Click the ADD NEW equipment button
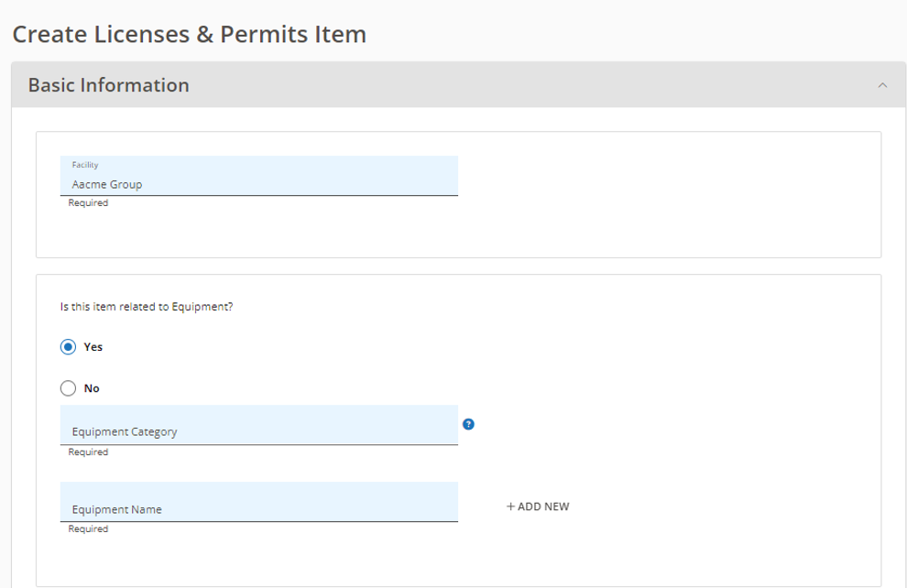Viewport: 907px width, 588px height. (538, 506)
